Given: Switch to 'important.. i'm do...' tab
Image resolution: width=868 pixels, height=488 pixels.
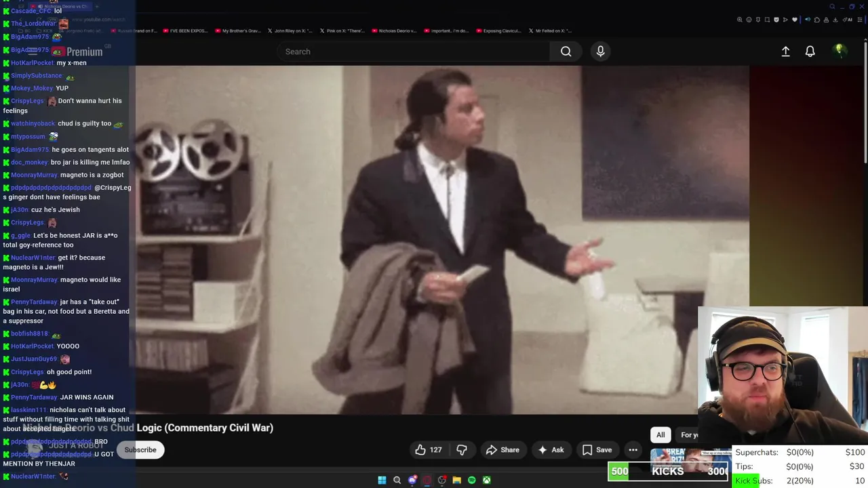Looking at the screenshot, I should [x=446, y=30].
